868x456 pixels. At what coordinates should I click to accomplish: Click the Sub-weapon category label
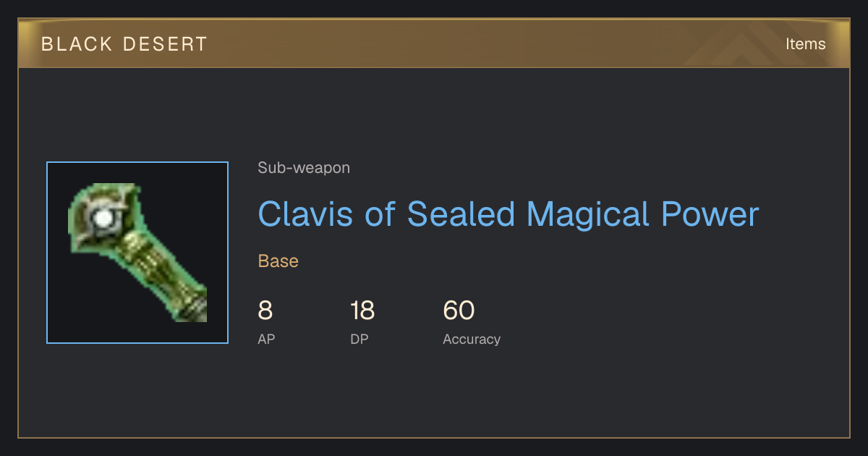tap(304, 168)
